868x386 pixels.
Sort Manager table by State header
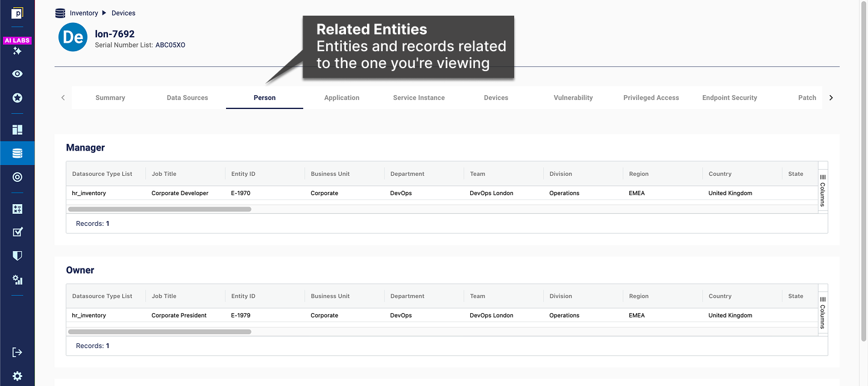point(796,174)
